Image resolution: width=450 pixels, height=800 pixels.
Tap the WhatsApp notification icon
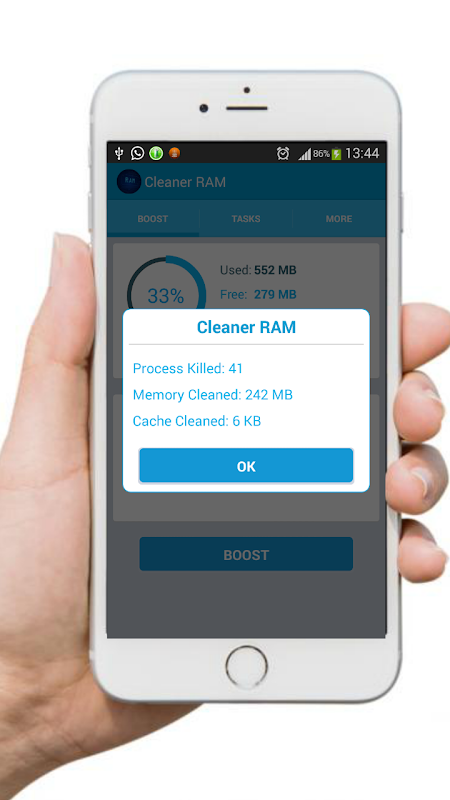point(137,153)
